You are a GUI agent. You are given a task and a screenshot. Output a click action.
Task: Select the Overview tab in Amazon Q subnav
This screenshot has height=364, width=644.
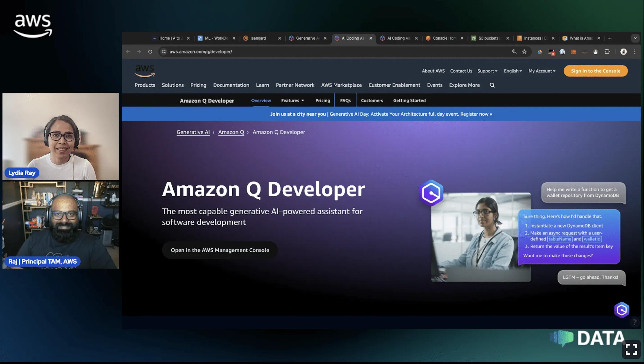click(261, 101)
